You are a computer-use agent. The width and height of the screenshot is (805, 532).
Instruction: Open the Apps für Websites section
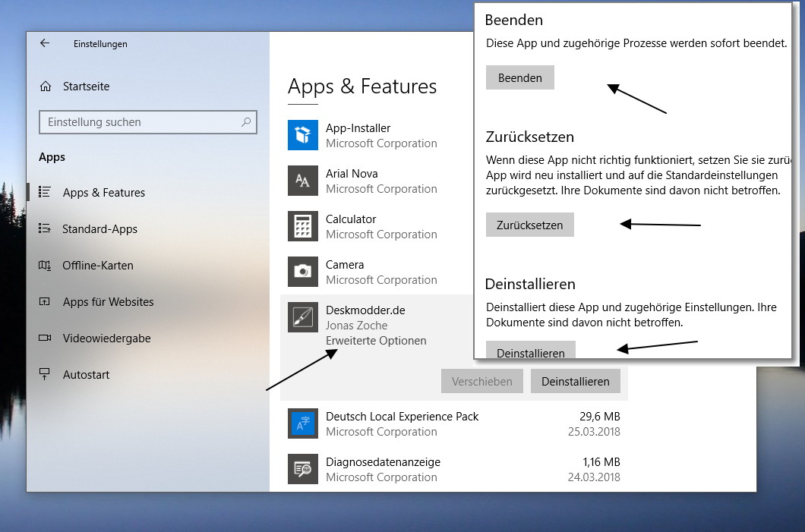pyautogui.click(x=108, y=301)
